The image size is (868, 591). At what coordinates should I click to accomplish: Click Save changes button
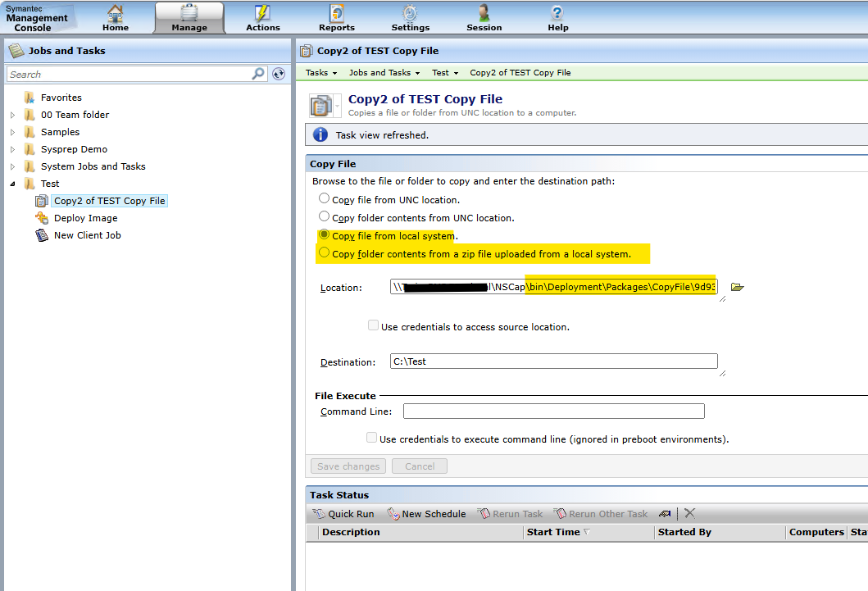pyautogui.click(x=348, y=466)
